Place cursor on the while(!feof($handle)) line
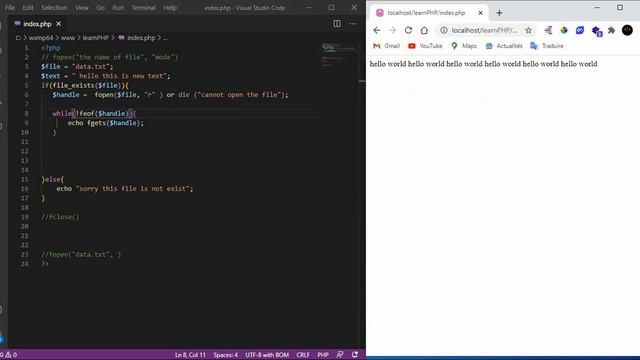The height and width of the screenshot is (360, 640). click(x=94, y=113)
